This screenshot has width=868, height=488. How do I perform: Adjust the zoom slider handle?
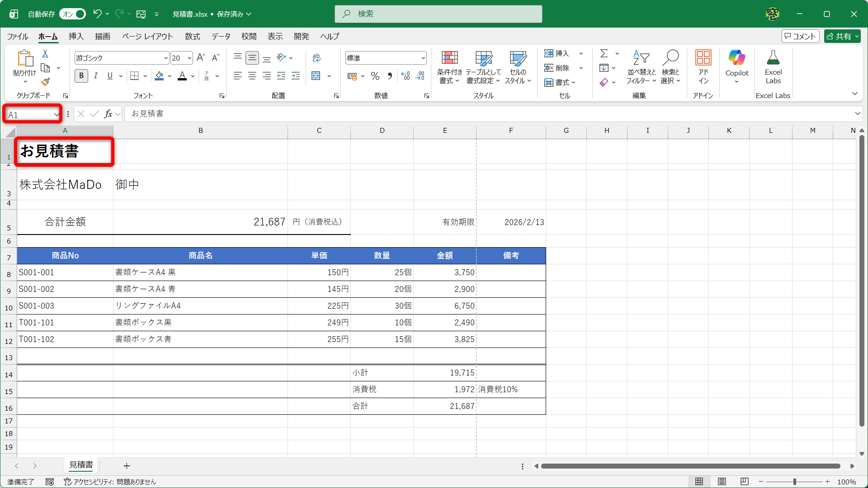pyautogui.click(x=794, y=482)
